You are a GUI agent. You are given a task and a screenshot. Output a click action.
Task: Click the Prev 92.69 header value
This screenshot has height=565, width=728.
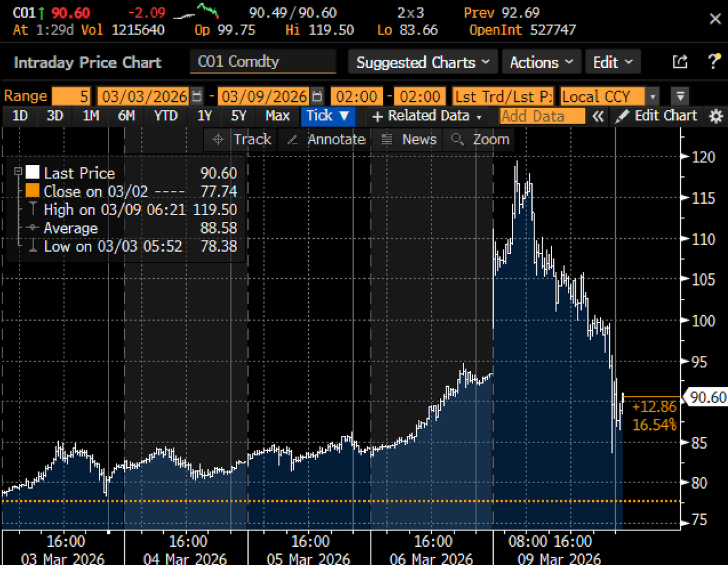point(502,13)
